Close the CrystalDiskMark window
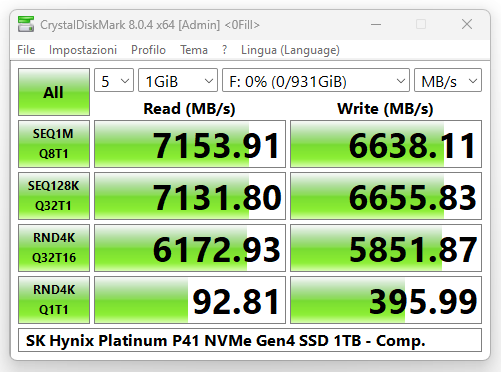Screen dimensions: 501x372 [467, 24]
